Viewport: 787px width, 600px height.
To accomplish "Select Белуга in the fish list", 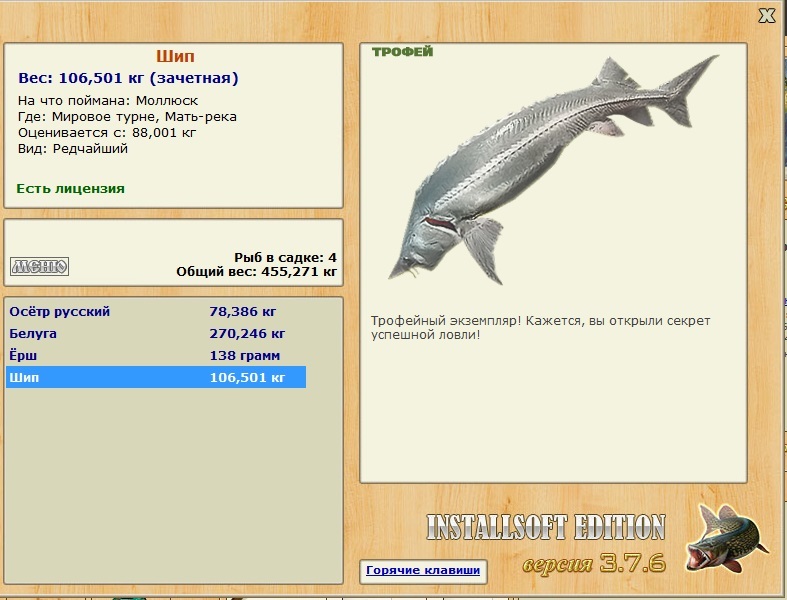I will point(33,334).
